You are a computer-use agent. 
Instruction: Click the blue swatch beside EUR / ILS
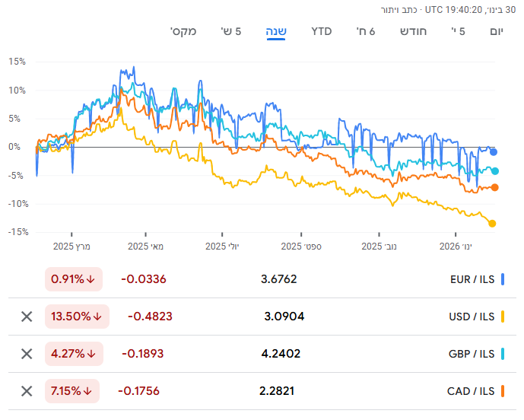click(503, 279)
